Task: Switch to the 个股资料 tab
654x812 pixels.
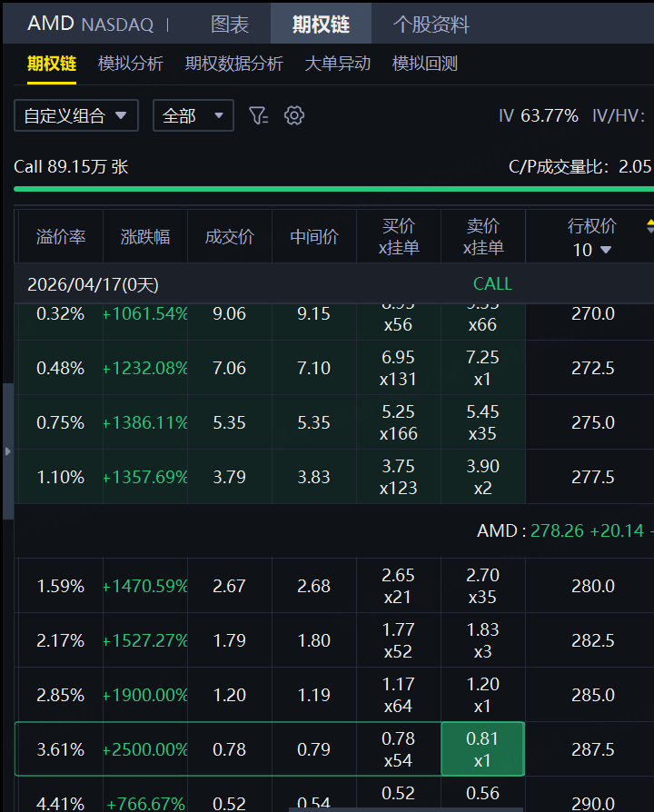Action: tap(431, 24)
